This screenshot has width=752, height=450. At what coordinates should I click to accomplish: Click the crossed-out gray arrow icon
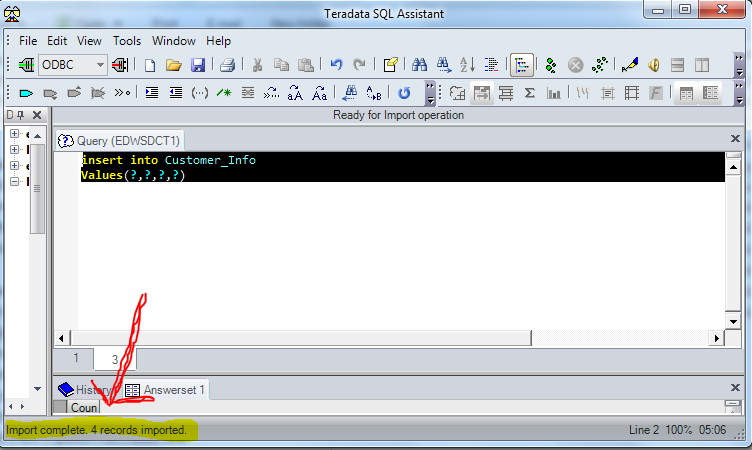pos(98,93)
